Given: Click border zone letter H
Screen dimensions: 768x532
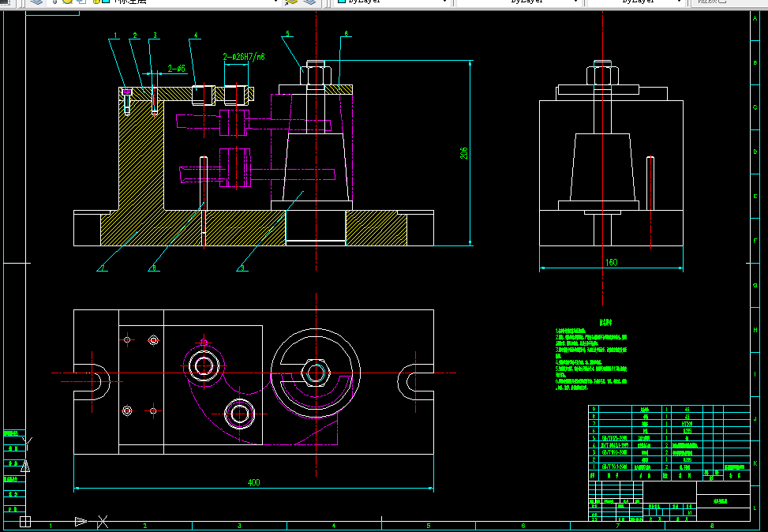Looking at the screenshot, I should coord(755,330).
